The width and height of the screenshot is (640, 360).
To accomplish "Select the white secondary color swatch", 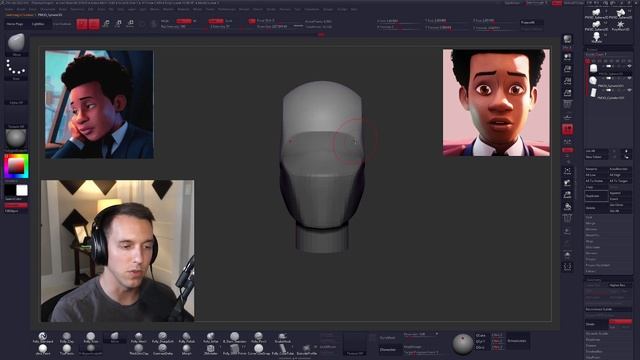I will pos(22,190).
